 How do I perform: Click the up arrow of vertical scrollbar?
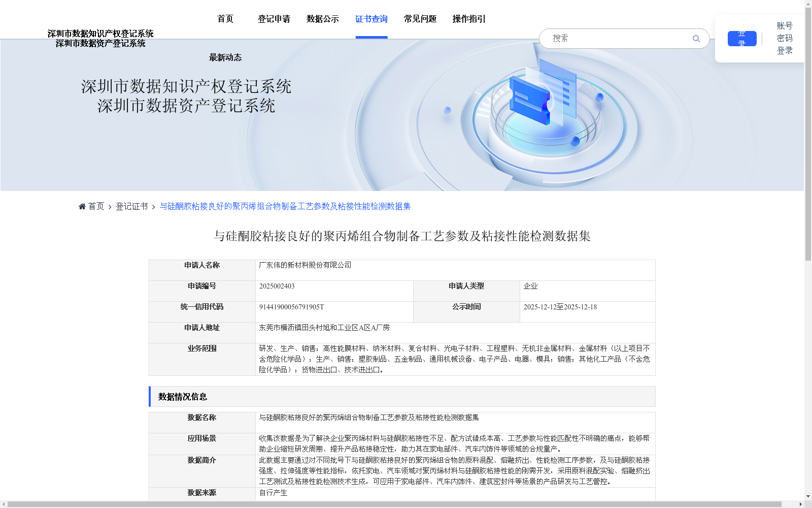tap(808, 4)
